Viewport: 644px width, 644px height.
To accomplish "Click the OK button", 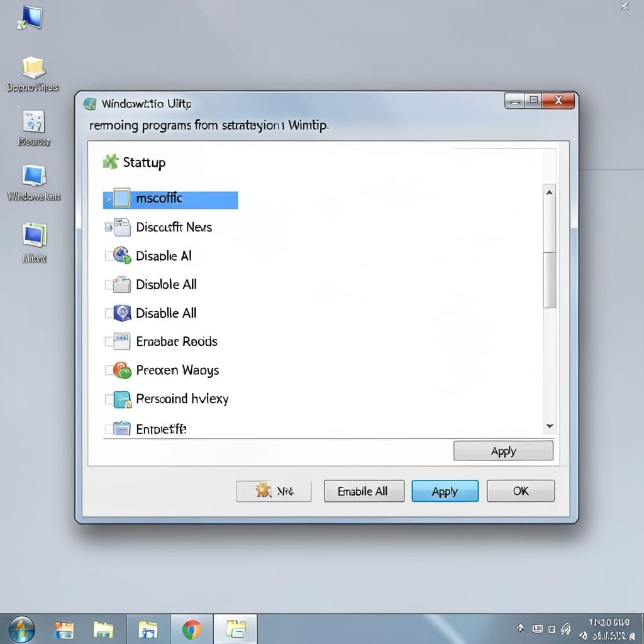I will tap(520, 491).
